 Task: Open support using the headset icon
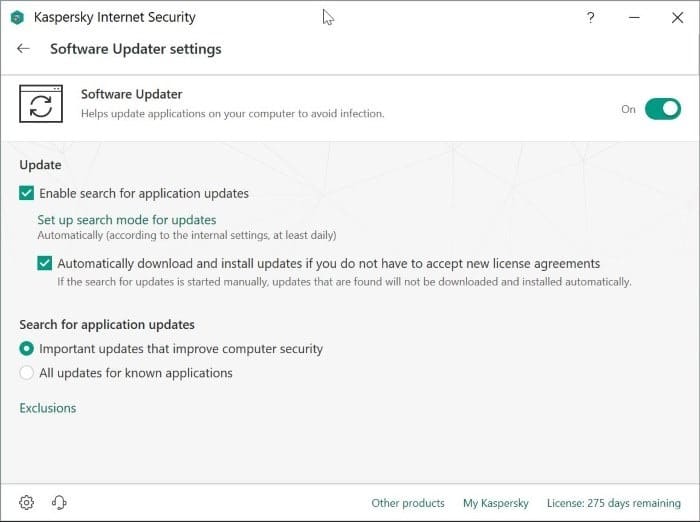[x=59, y=502]
